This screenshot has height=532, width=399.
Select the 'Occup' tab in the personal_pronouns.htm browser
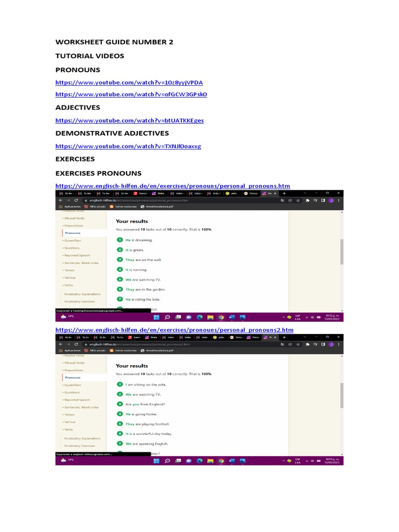(251, 193)
